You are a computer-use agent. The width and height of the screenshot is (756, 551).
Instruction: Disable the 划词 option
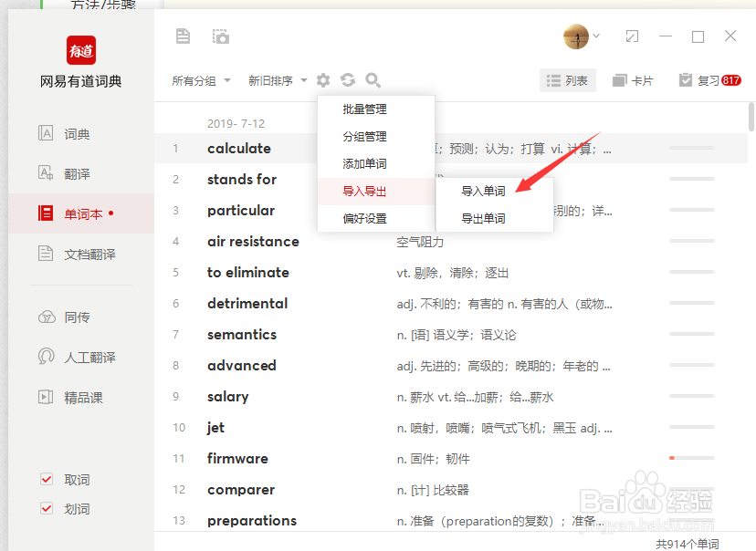coord(47,508)
